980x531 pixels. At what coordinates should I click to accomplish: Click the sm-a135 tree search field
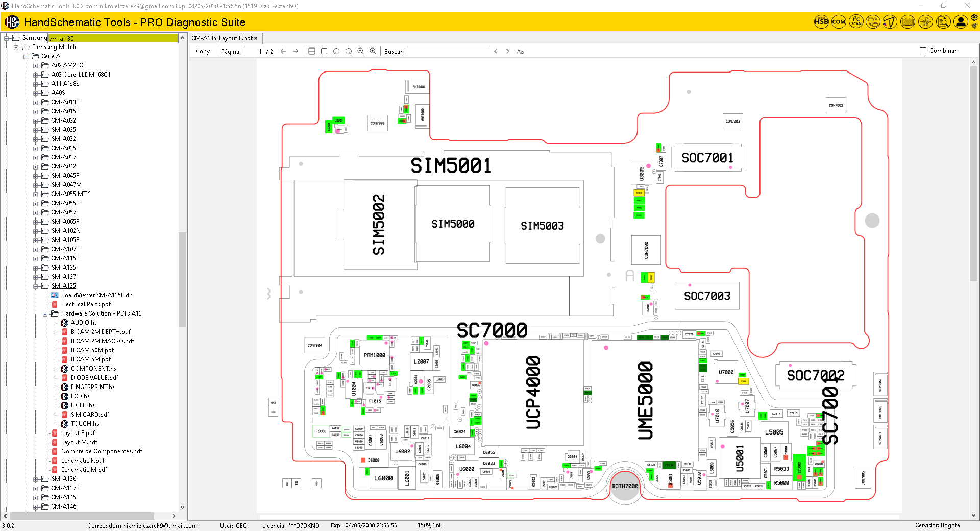click(113, 38)
